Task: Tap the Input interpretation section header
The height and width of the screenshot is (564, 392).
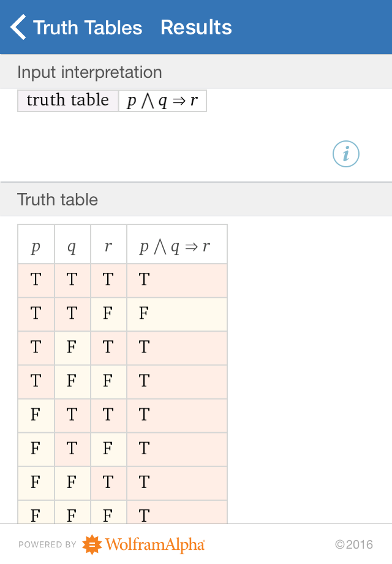Action: coord(89,72)
